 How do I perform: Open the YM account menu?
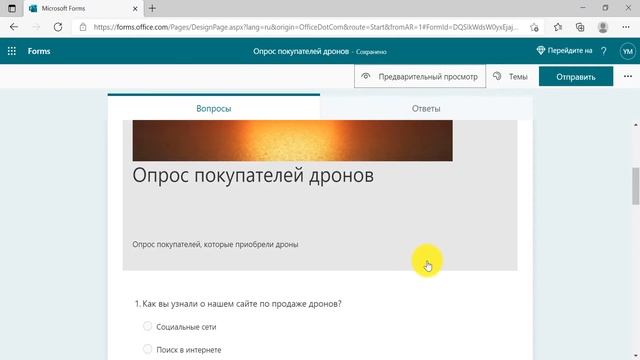click(x=628, y=51)
